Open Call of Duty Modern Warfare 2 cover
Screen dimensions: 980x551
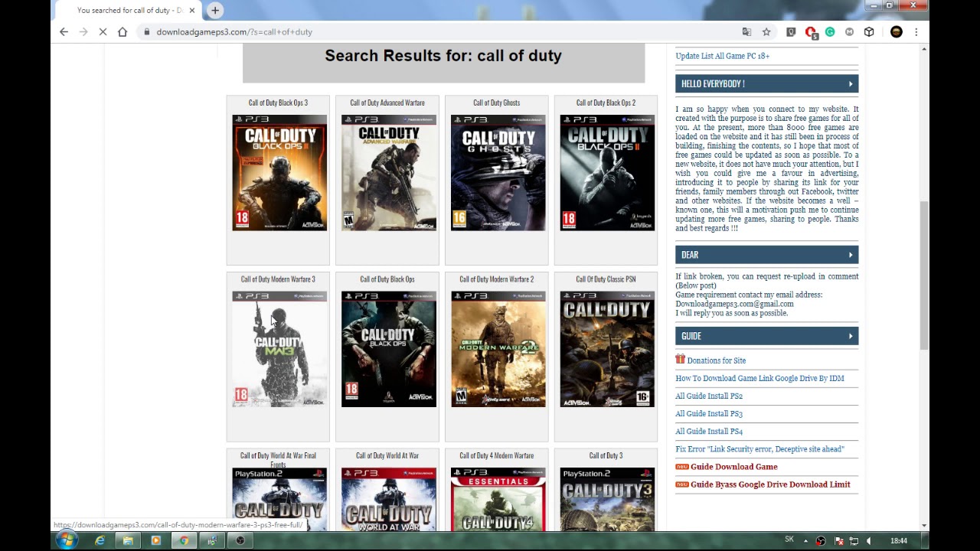(498, 349)
